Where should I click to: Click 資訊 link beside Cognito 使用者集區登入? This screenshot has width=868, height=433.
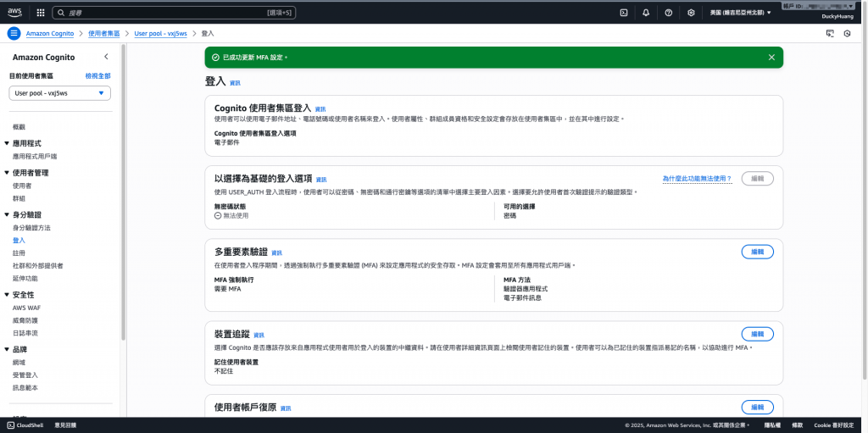pos(320,109)
